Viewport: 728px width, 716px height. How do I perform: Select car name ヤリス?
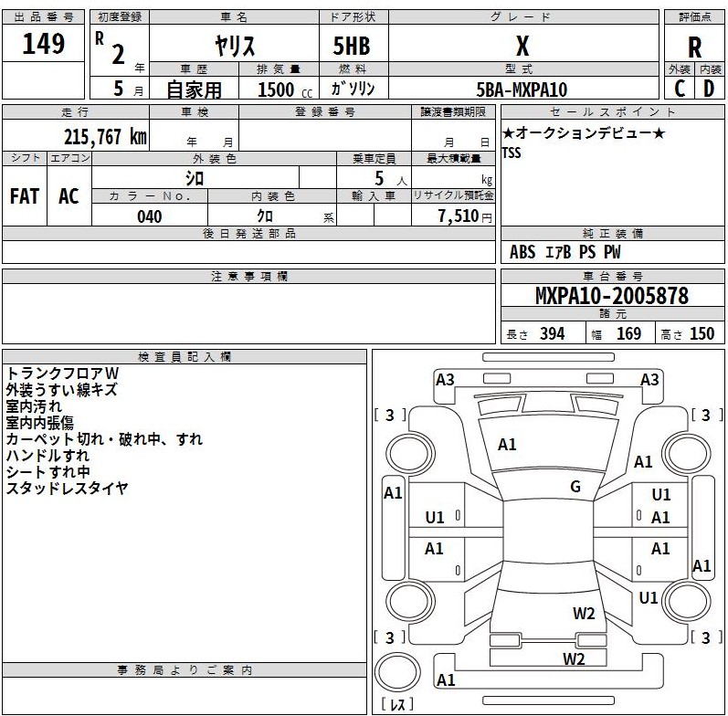pyautogui.click(x=235, y=46)
